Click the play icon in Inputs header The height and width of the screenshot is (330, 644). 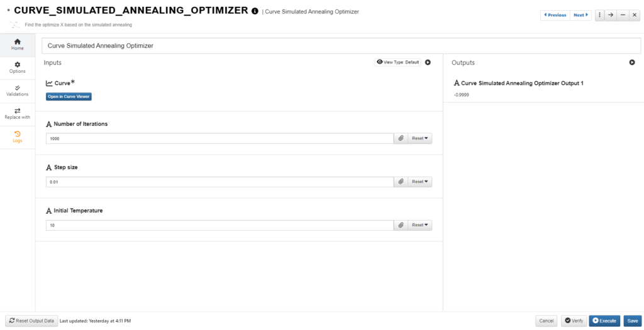(428, 62)
